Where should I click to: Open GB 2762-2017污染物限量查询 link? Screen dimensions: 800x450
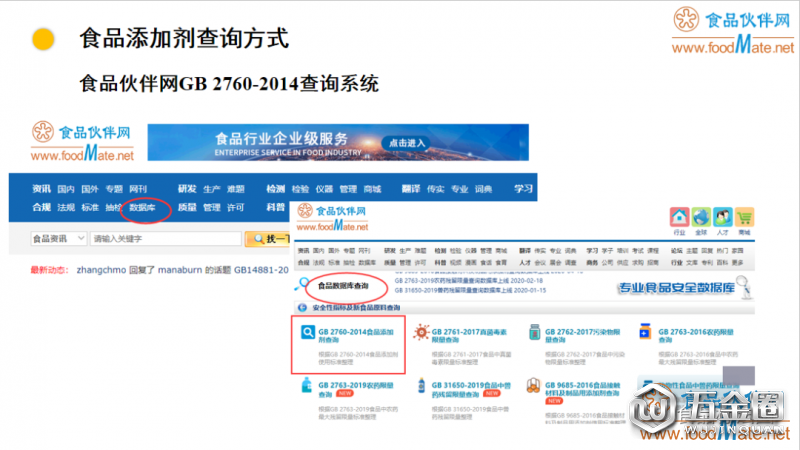point(582,336)
